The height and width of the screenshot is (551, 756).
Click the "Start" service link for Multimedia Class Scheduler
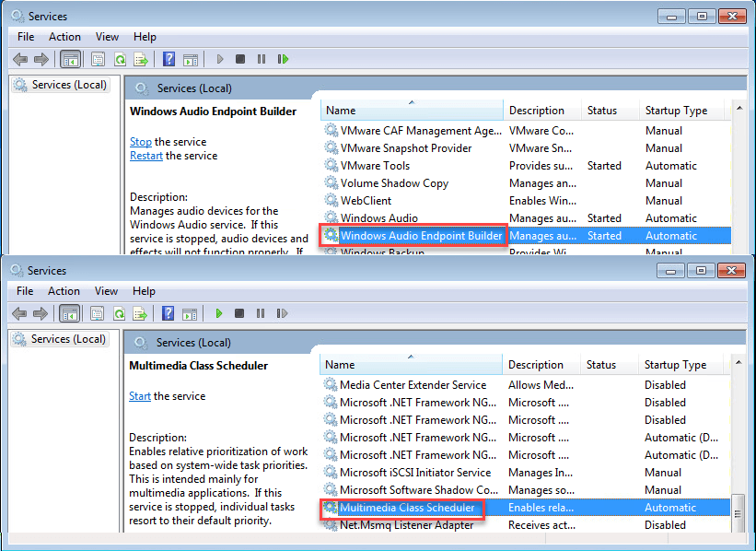tap(140, 396)
